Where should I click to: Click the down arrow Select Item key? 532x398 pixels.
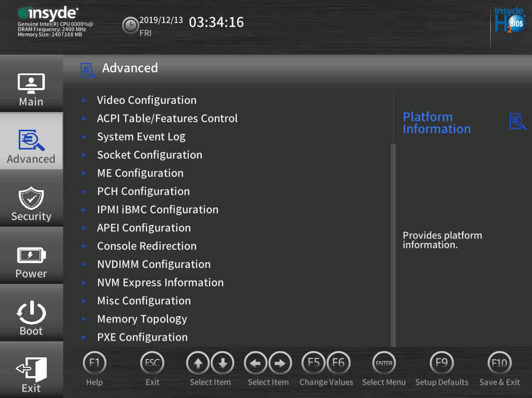click(223, 363)
